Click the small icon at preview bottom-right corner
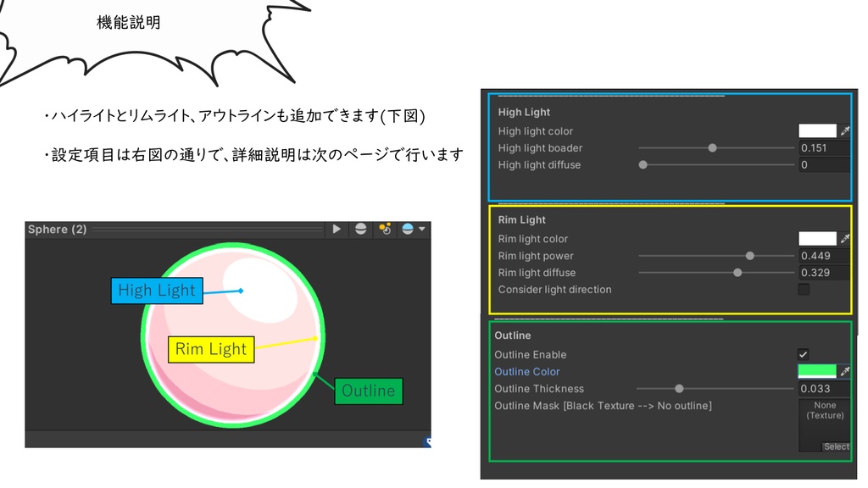The height and width of the screenshot is (488, 868). click(426, 441)
